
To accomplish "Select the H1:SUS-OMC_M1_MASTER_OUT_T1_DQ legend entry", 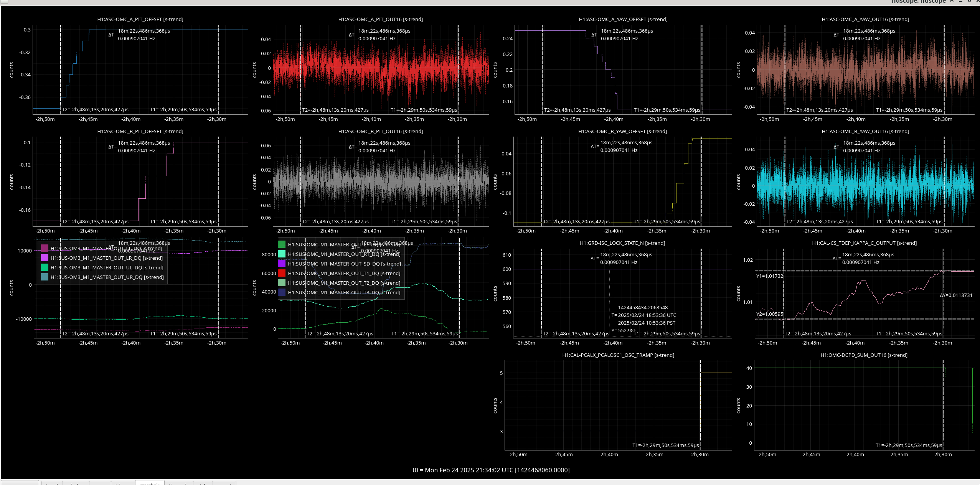I will point(344,273).
